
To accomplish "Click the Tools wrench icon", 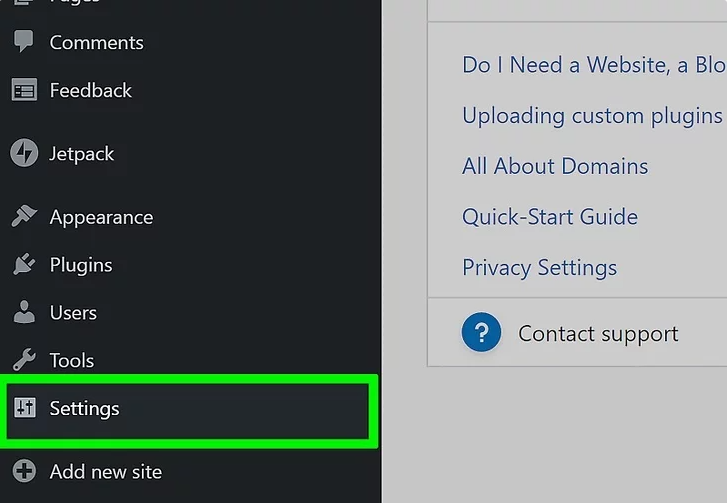I will coord(24,359).
